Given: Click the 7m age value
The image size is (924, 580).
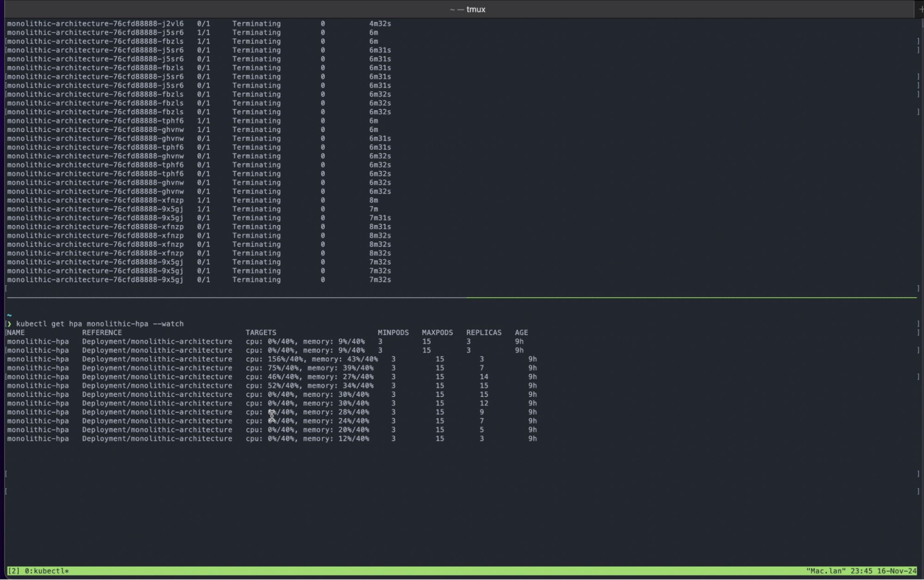Looking at the screenshot, I should [373, 209].
